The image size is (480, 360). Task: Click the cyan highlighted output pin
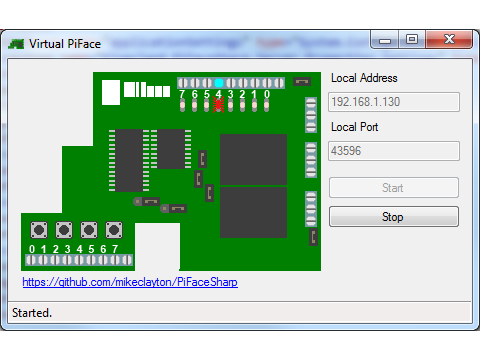click(x=219, y=83)
